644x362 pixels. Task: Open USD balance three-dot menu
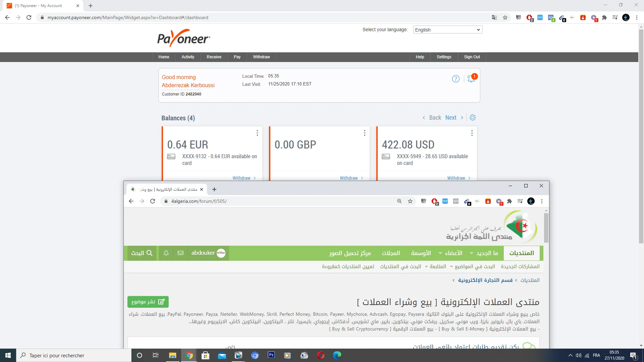[472, 133]
